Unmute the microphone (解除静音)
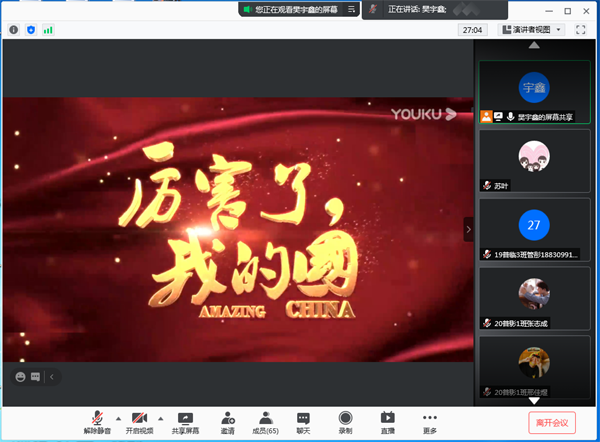 click(97, 422)
